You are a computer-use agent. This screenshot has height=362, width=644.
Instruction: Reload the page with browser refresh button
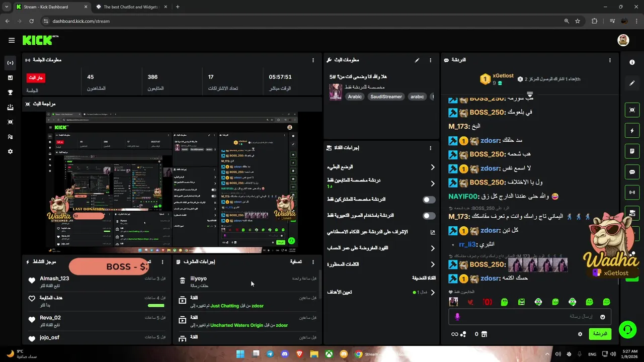32,21
